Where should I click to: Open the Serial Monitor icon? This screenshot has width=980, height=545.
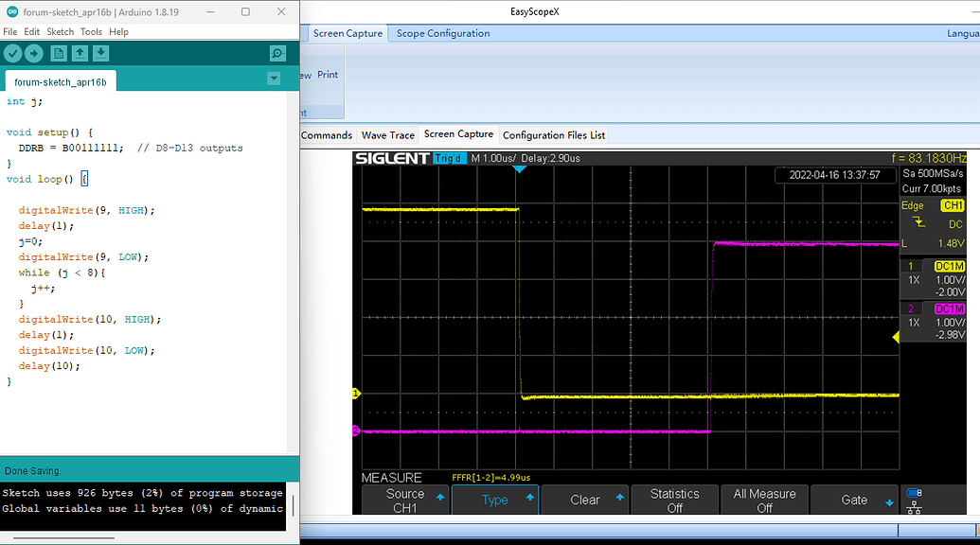pos(276,53)
